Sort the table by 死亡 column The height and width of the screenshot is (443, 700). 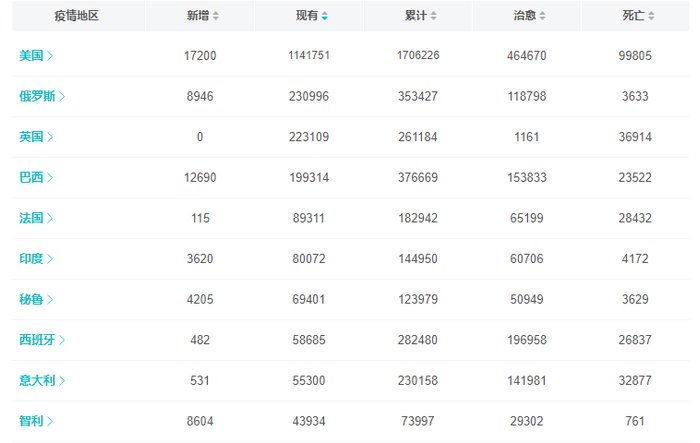pyautogui.click(x=638, y=16)
